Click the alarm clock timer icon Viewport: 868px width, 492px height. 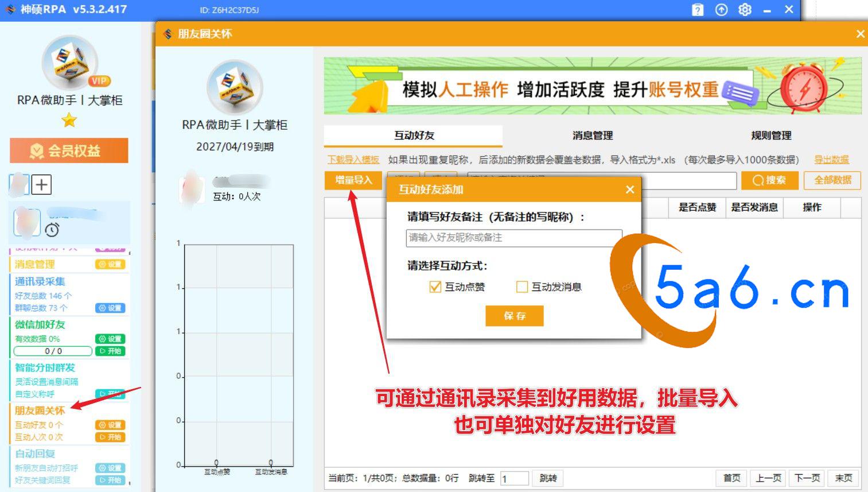coord(52,230)
